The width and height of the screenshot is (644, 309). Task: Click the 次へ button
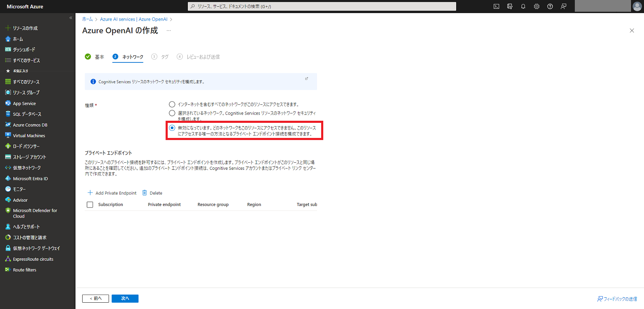pos(125,299)
